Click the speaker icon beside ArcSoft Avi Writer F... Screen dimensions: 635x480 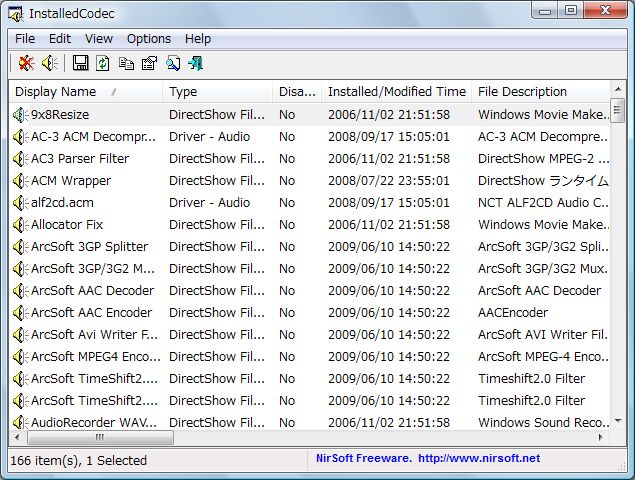tap(20, 335)
